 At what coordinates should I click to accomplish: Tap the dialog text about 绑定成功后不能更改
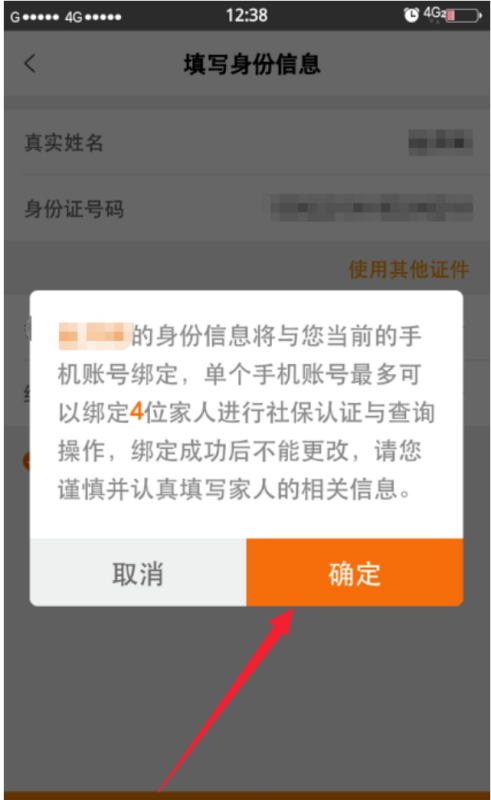tap(240, 451)
